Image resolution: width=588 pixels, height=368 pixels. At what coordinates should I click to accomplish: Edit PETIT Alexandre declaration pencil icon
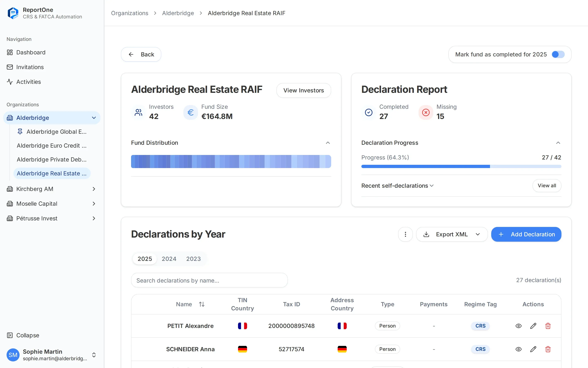tap(533, 326)
